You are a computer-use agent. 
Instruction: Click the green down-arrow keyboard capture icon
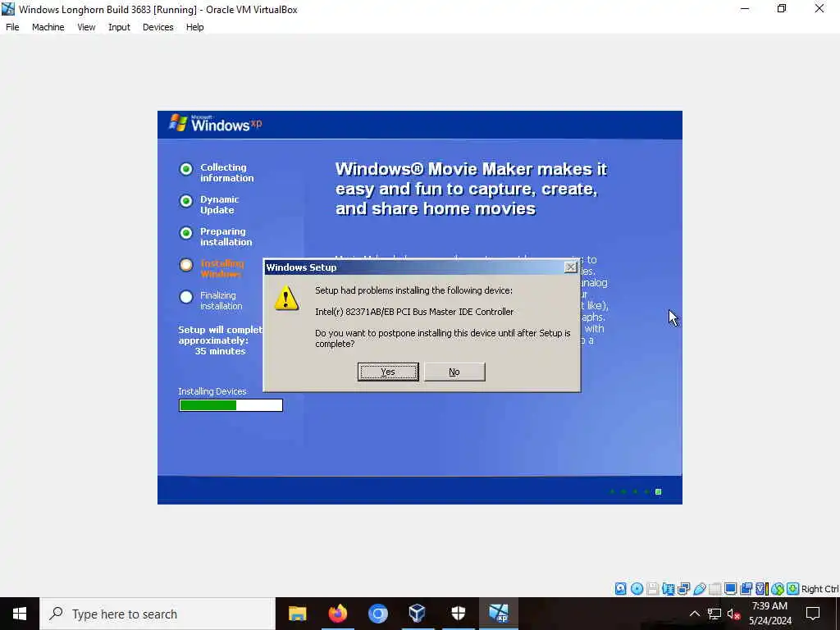coord(793,589)
